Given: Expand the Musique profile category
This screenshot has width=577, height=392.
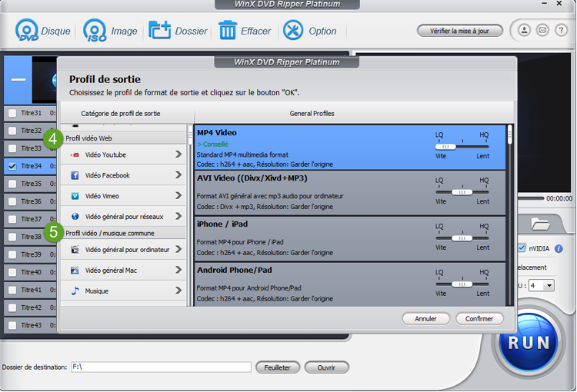Looking at the screenshot, I should (178, 291).
